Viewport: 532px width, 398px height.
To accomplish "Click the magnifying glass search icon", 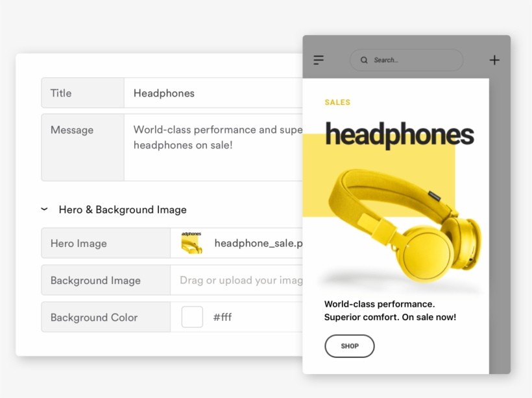I will [364, 60].
